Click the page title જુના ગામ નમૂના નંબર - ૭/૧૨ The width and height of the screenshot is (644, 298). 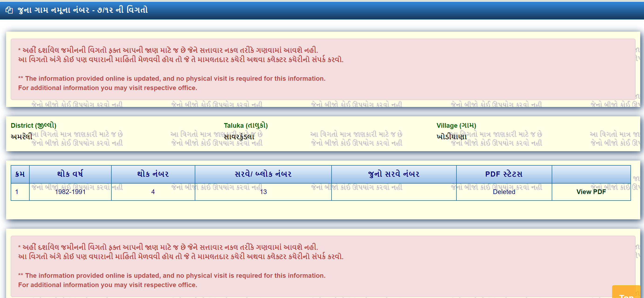click(82, 10)
